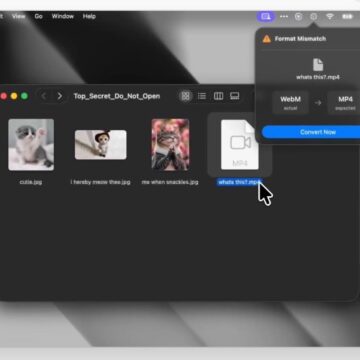
Task: Click the cutie.jpg file name
Action: pyautogui.click(x=31, y=182)
